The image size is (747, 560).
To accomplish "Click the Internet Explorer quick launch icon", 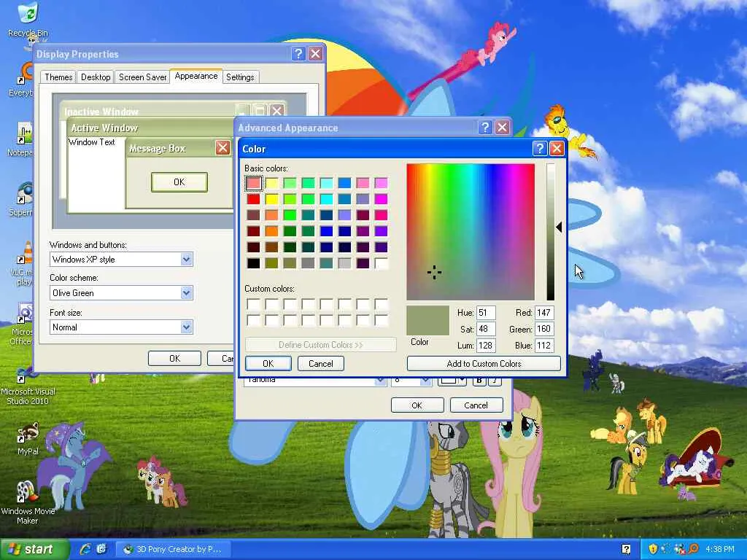I will pos(85,549).
